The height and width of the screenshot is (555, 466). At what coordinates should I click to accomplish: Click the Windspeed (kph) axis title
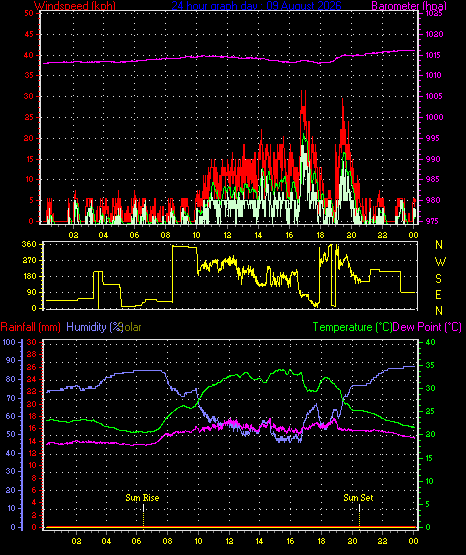pos(75,6)
